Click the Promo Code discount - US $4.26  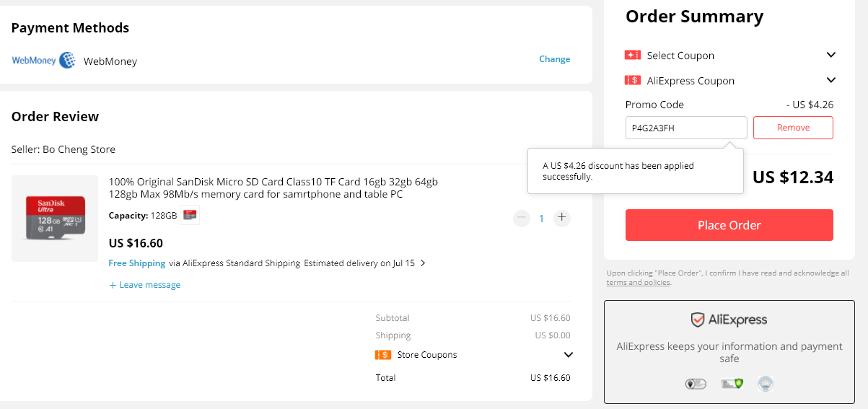(810, 105)
